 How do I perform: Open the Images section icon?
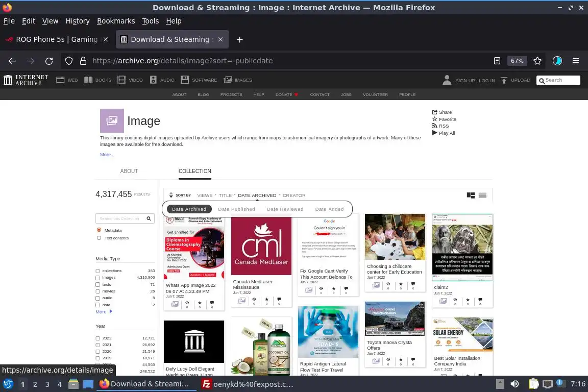(x=228, y=80)
